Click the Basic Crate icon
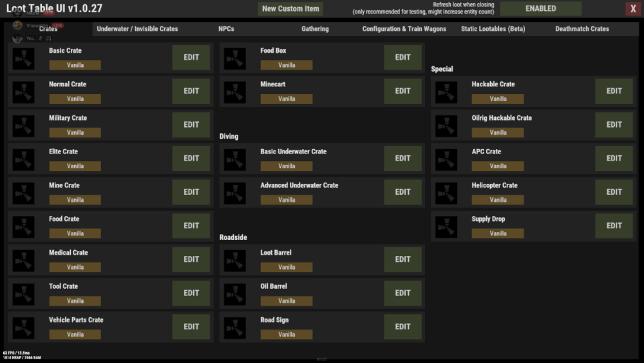 coord(24,58)
